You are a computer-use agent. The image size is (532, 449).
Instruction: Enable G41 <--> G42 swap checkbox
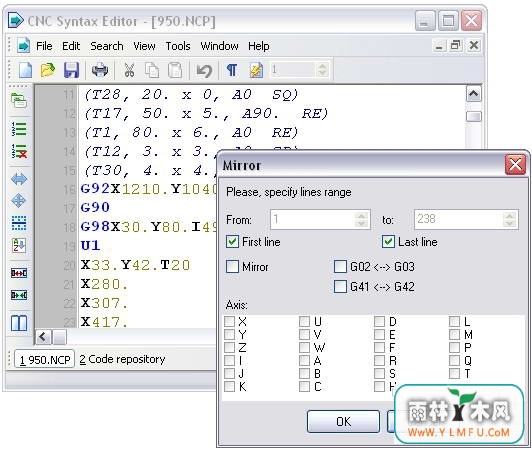pos(340,286)
